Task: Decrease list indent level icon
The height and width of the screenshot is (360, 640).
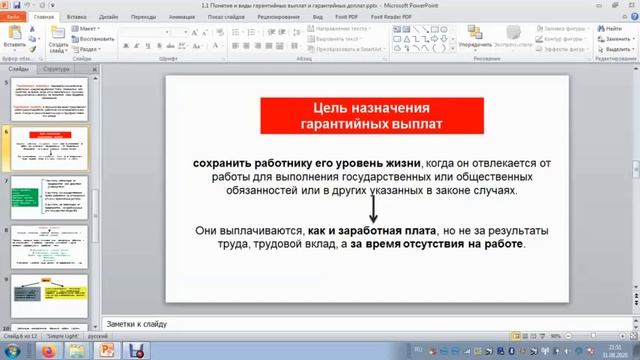Action: (271, 32)
